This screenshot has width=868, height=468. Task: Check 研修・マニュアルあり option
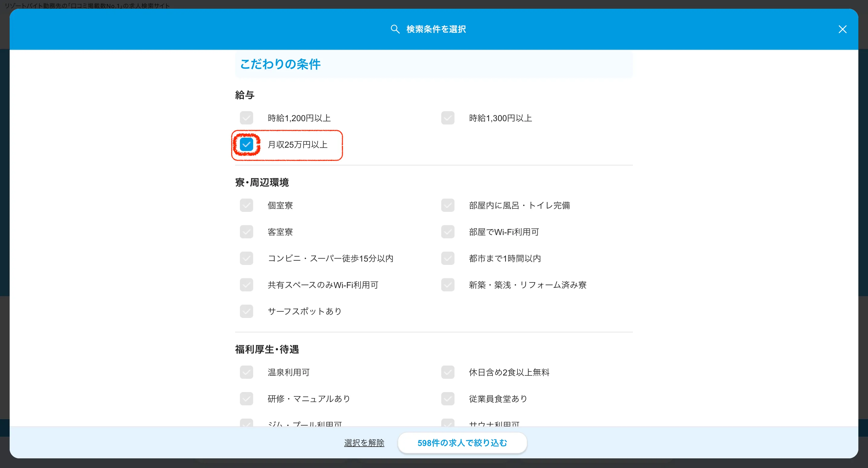246,399
